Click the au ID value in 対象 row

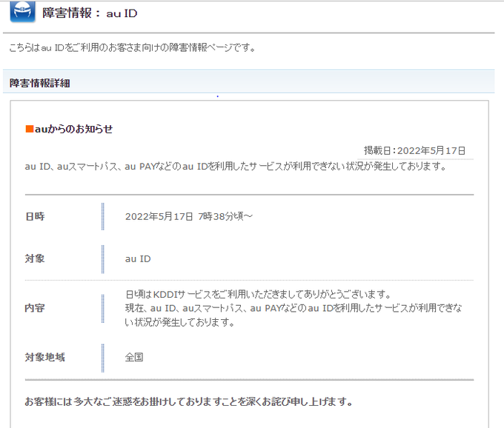tap(138, 258)
